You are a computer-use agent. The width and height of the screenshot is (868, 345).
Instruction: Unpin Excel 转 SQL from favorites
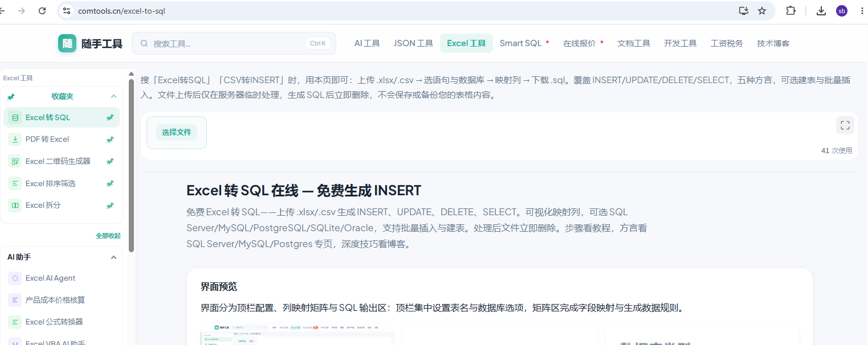tap(110, 117)
